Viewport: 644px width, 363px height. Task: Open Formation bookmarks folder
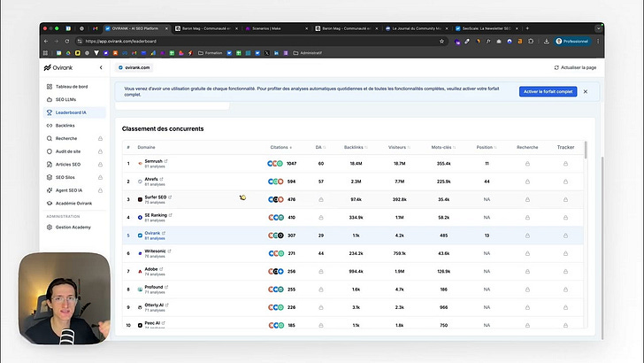210,53
